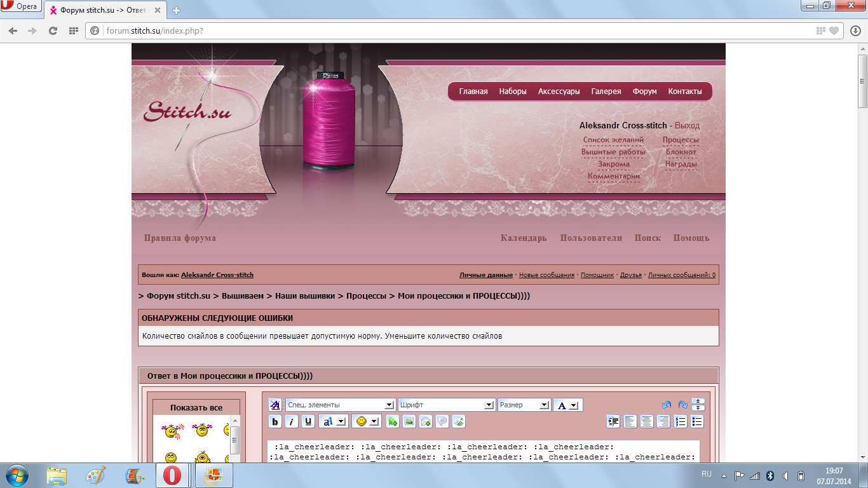Open the text color picker
The image size is (868, 488).
[x=567, y=405]
